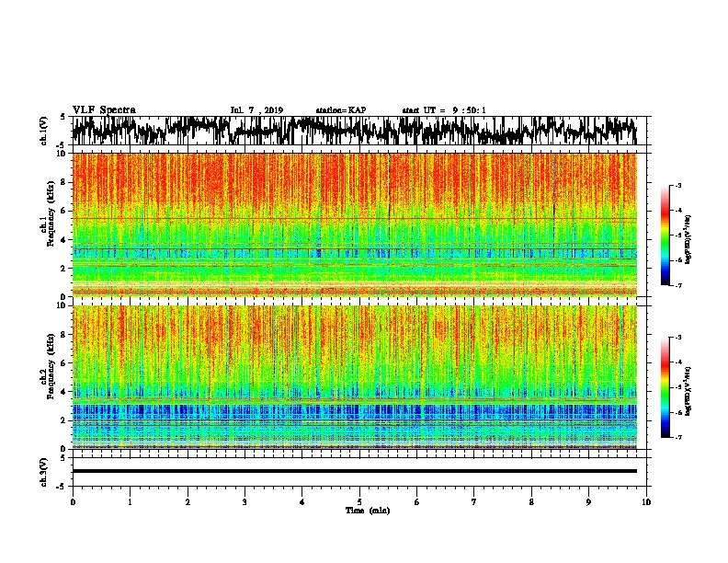Click inside the ch.1 spectrogram panel
Screen dimensions: 728x563
coord(354,224)
